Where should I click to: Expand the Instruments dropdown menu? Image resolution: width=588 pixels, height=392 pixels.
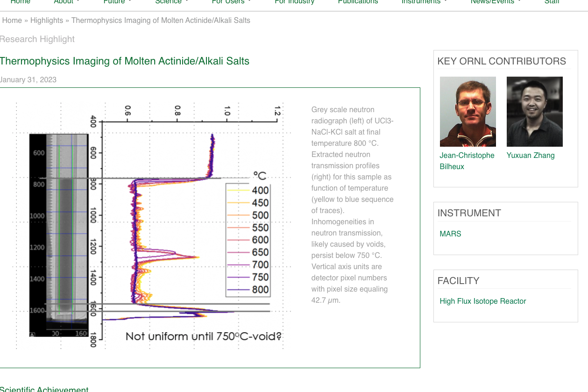(424, 2)
